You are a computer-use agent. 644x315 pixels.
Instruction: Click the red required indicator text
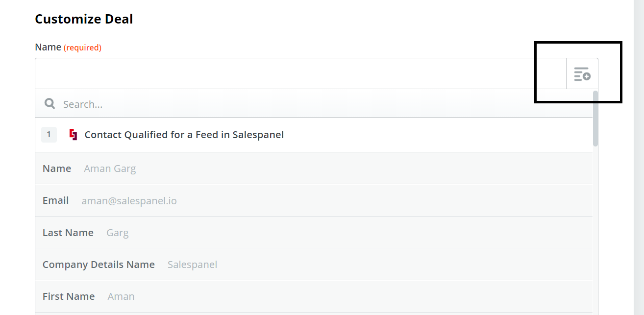point(82,48)
